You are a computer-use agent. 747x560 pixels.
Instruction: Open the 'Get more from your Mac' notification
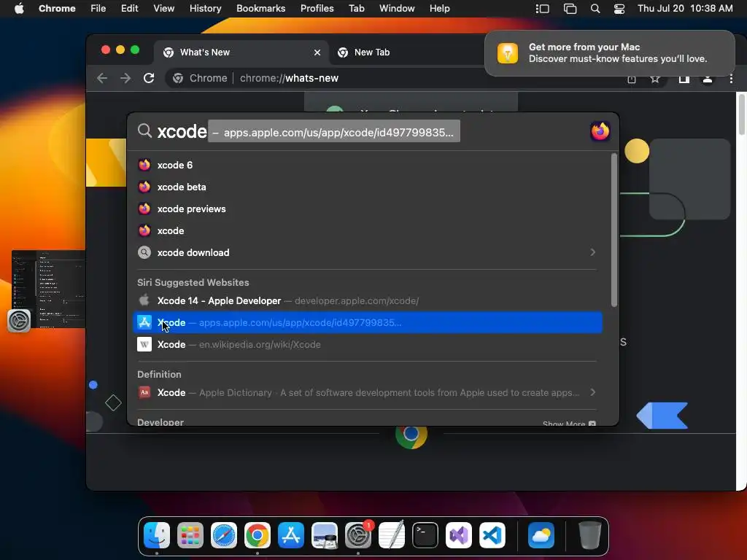click(609, 52)
